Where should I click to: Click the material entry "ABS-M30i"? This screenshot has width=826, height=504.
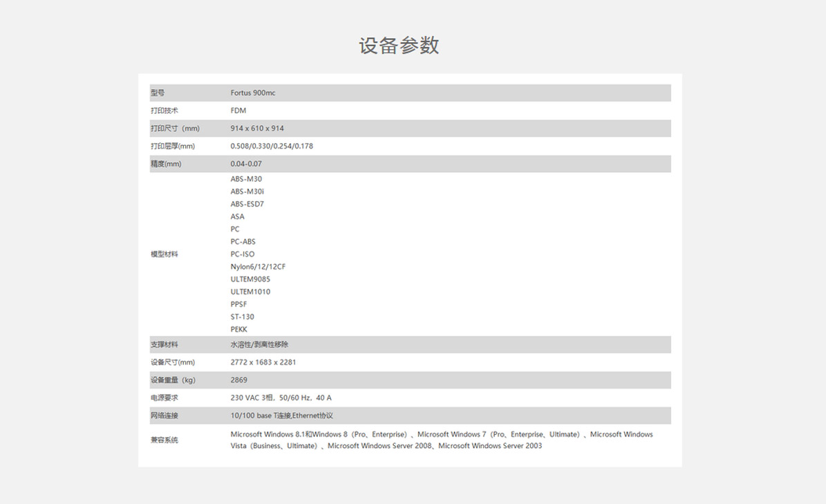click(x=247, y=192)
